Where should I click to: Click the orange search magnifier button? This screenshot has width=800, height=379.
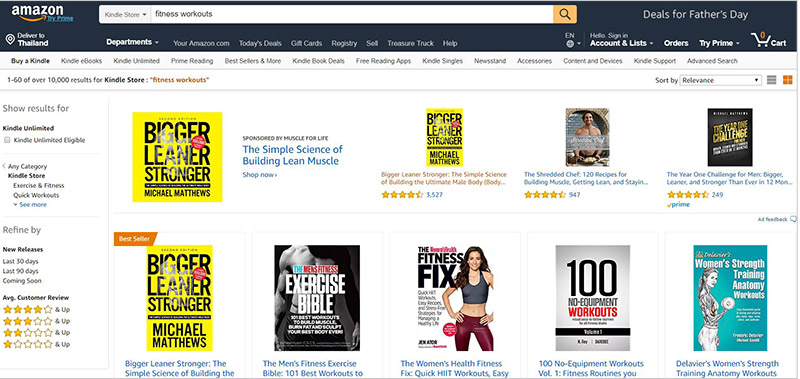click(x=565, y=14)
